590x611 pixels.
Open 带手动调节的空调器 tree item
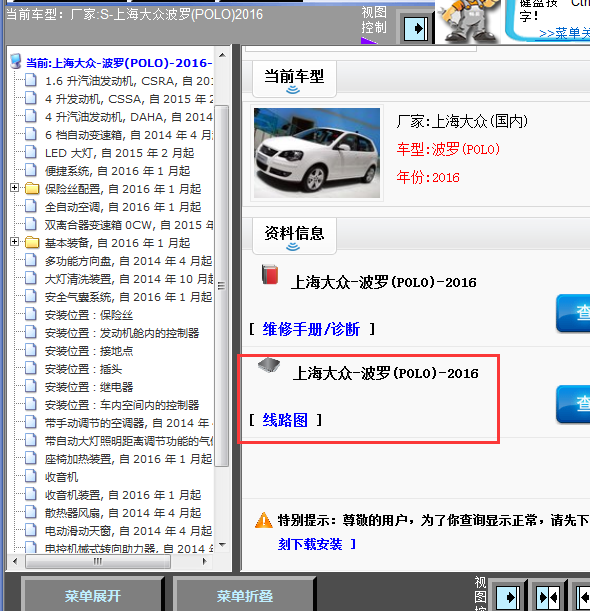pos(129,423)
